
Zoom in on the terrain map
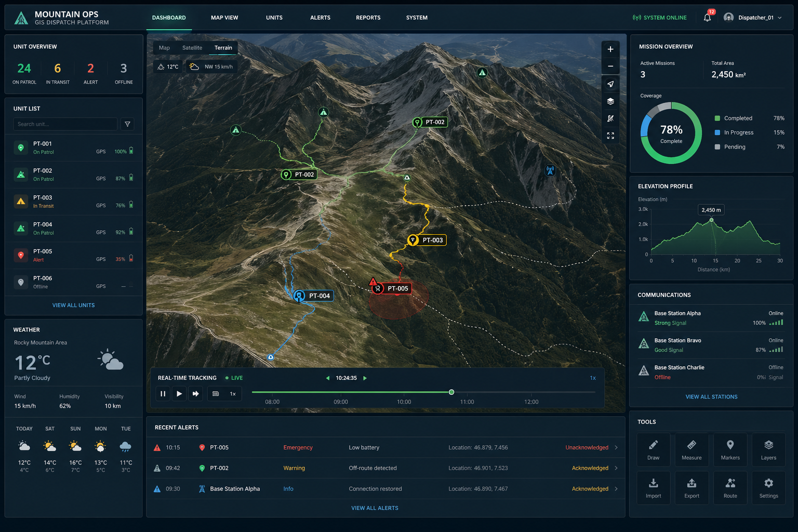click(x=610, y=49)
